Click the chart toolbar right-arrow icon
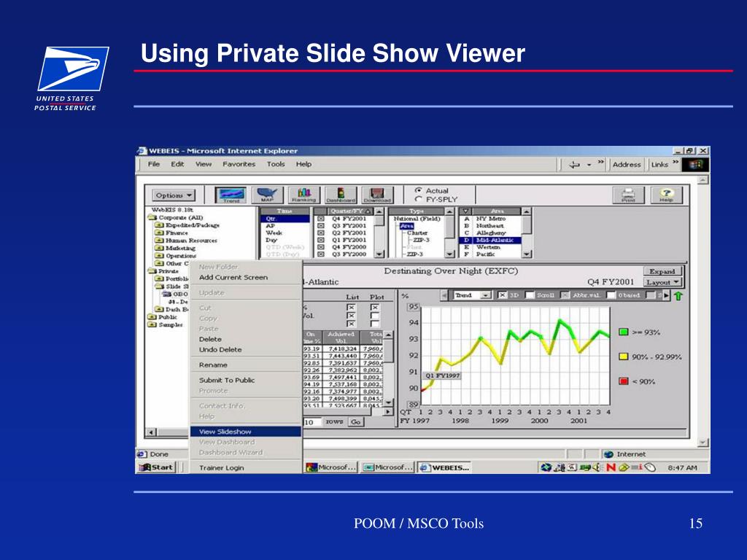This screenshot has width=747, height=560. click(667, 296)
